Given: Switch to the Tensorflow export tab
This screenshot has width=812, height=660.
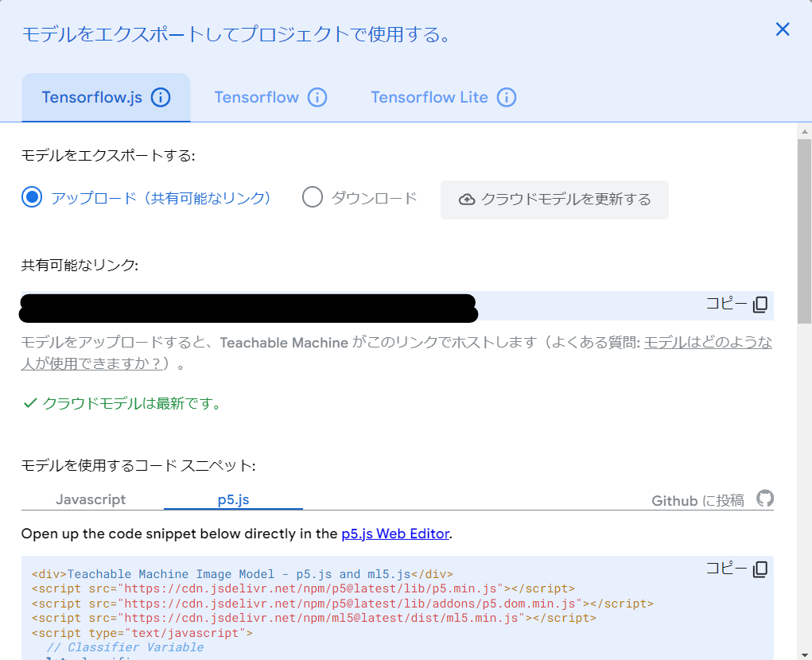Looking at the screenshot, I should (x=257, y=97).
